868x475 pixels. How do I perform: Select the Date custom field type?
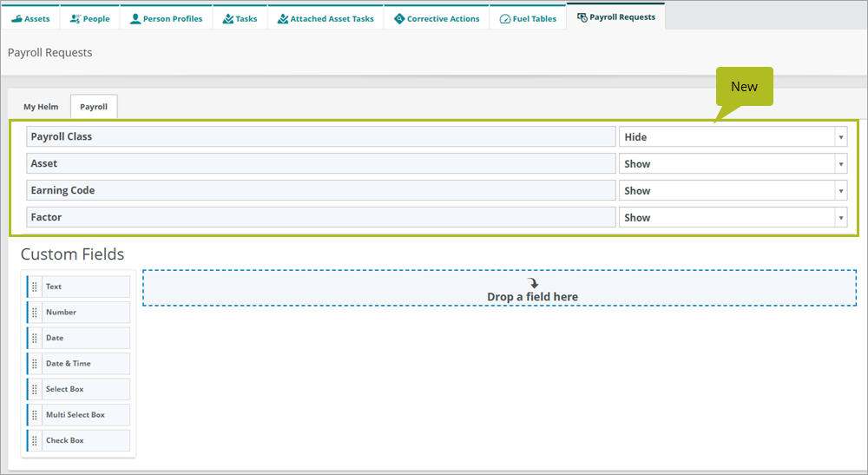click(x=79, y=338)
